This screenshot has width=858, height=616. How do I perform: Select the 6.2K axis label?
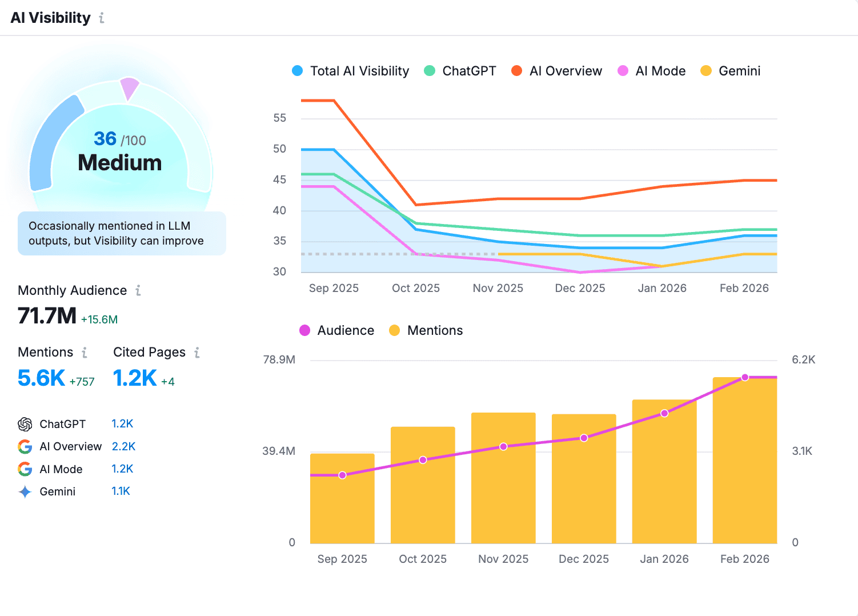(x=803, y=360)
